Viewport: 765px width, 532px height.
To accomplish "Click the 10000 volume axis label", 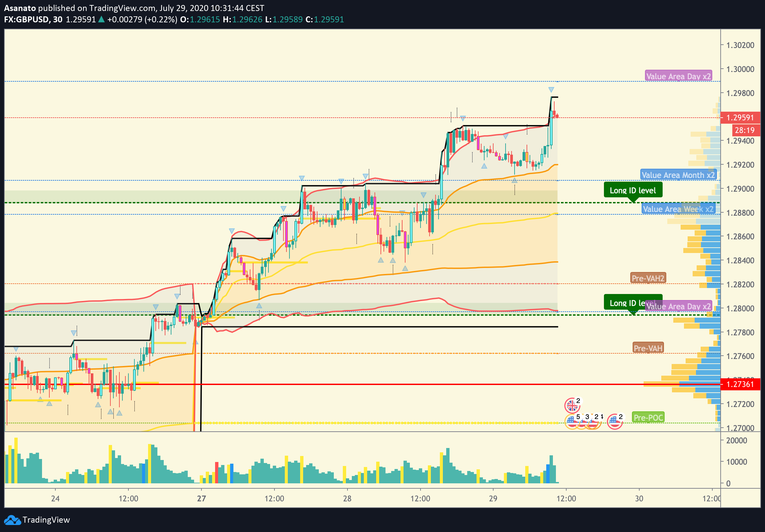I will click(736, 462).
